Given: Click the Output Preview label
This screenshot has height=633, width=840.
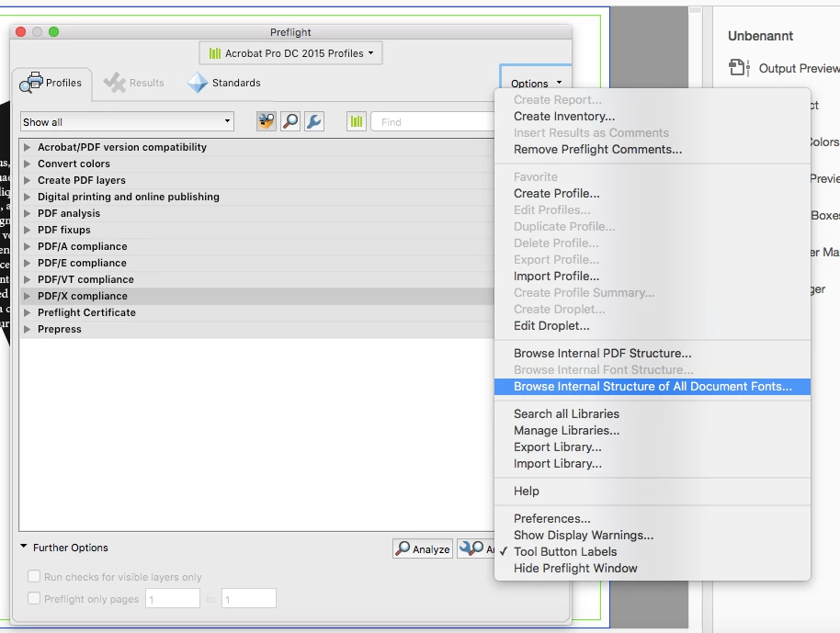Looking at the screenshot, I should pyautogui.click(x=799, y=69).
